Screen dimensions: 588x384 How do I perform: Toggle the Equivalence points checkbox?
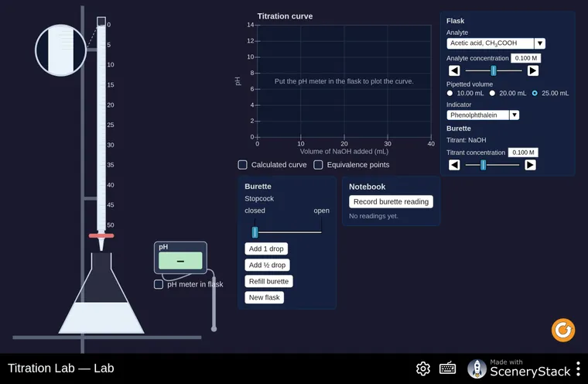[318, 165]
